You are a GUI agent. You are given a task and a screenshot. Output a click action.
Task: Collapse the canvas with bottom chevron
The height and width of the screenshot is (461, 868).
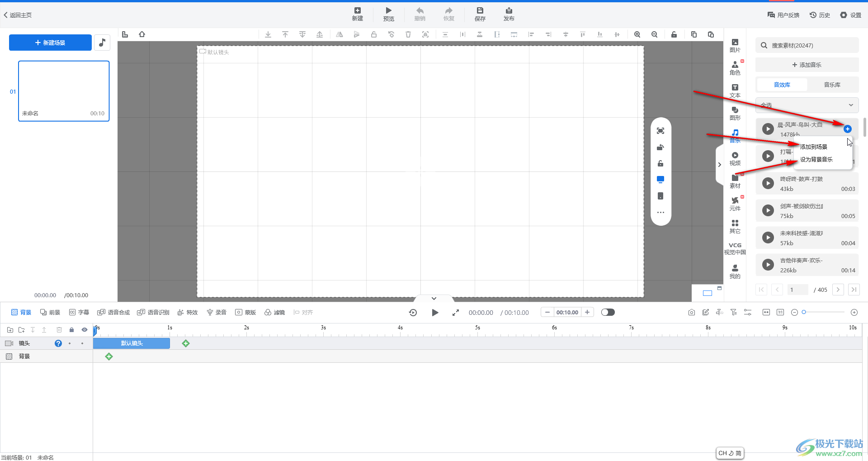(x=434, y=299)
